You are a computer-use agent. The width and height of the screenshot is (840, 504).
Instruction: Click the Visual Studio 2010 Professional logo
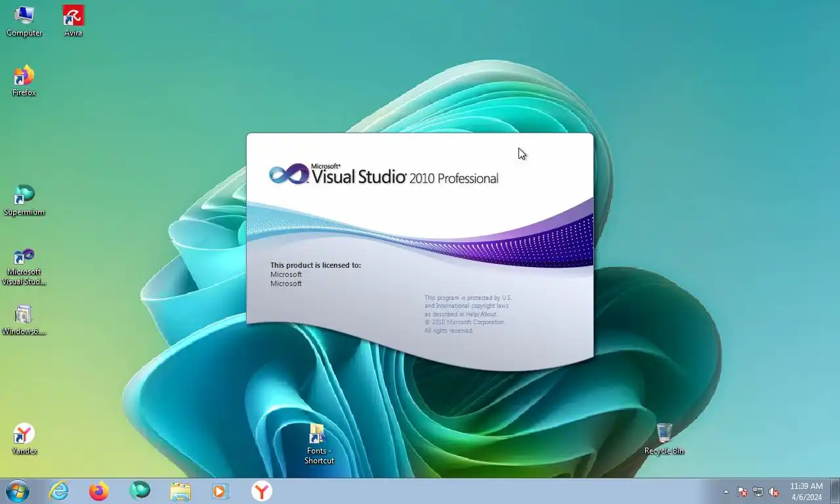tap(383, 175)
